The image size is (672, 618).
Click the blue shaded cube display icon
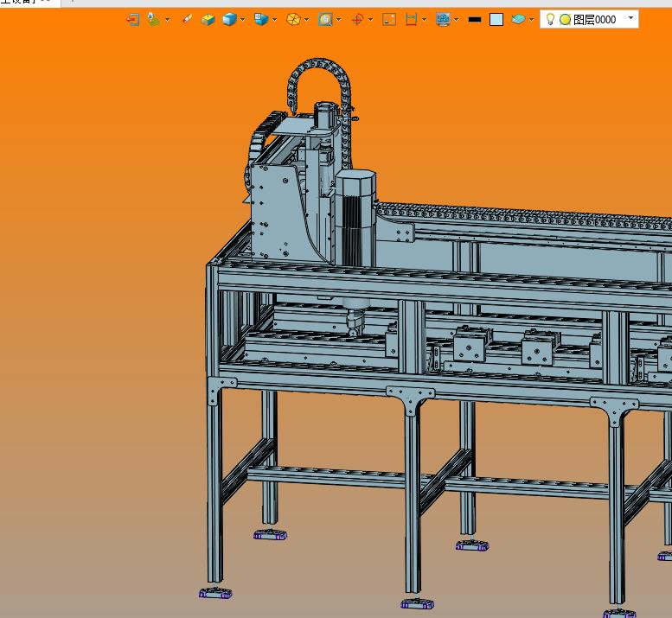230,20
